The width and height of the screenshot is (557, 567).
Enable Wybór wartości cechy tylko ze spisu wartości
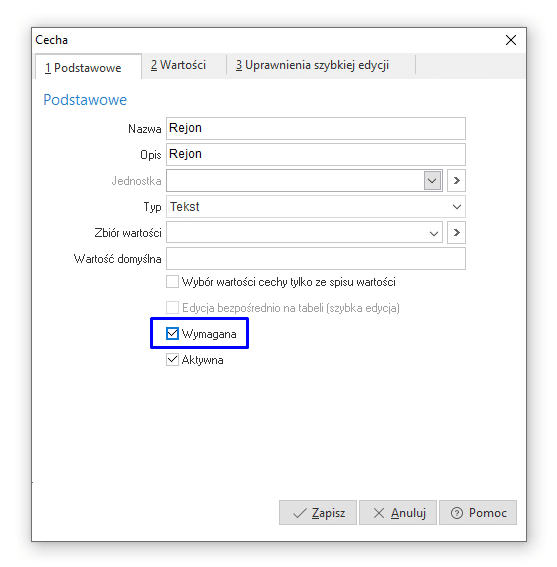point(172,282)
